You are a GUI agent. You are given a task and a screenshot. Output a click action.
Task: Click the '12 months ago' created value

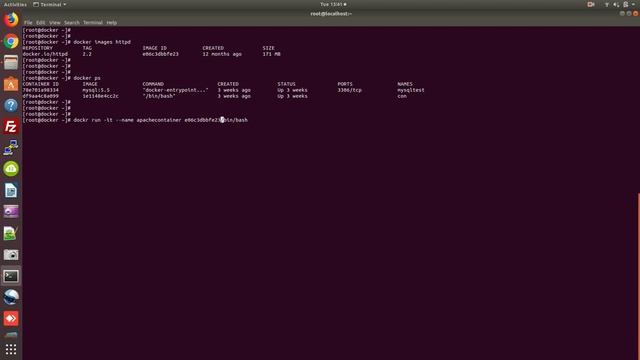click(222, 54)
